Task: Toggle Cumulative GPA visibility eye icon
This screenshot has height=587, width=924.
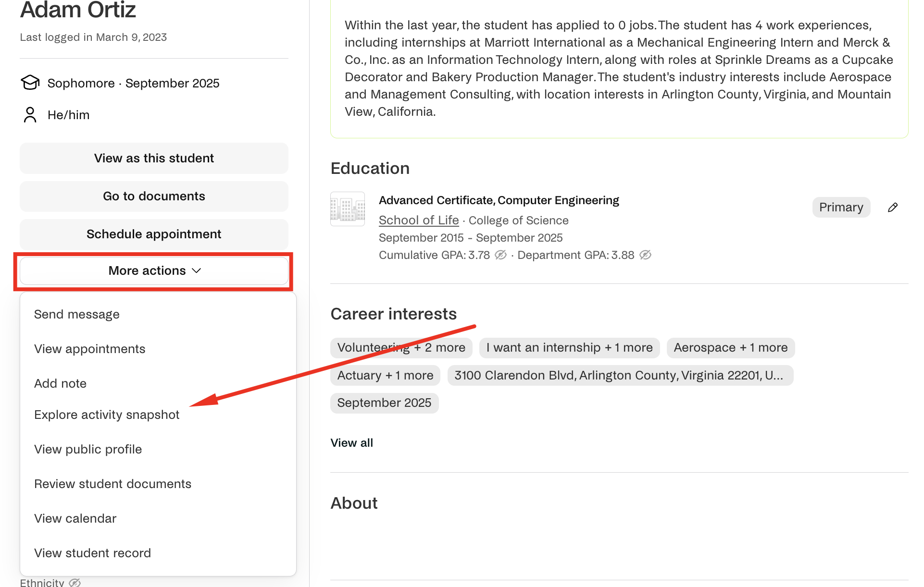Action: pos(500,255)
